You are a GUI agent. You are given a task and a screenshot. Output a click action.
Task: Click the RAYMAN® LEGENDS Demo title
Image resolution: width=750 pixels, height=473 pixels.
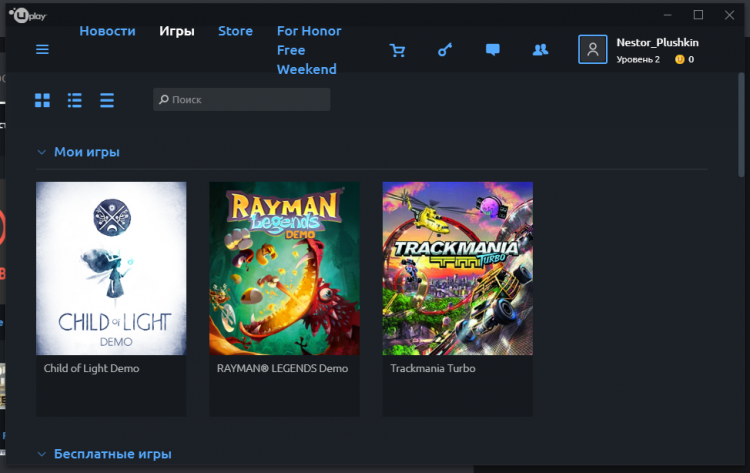pyautogui.click(x=282, y=368)
